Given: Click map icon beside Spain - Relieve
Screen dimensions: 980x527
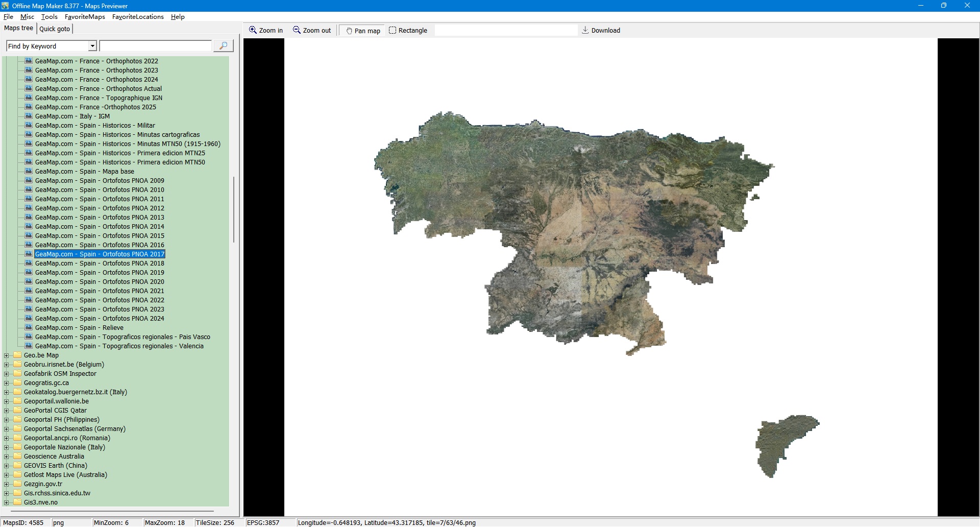Looking at the screenshot, I should [x=29, y=327].
